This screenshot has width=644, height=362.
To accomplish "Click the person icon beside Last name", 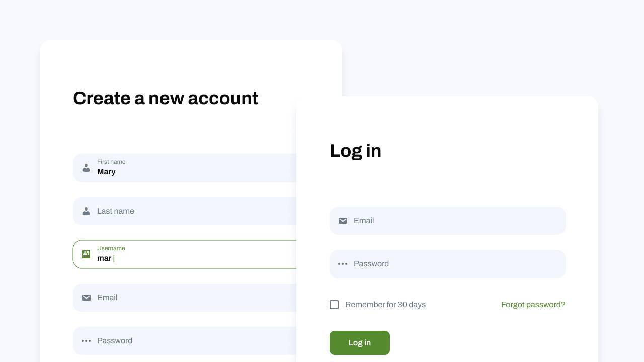I will (x=86, y=211).
